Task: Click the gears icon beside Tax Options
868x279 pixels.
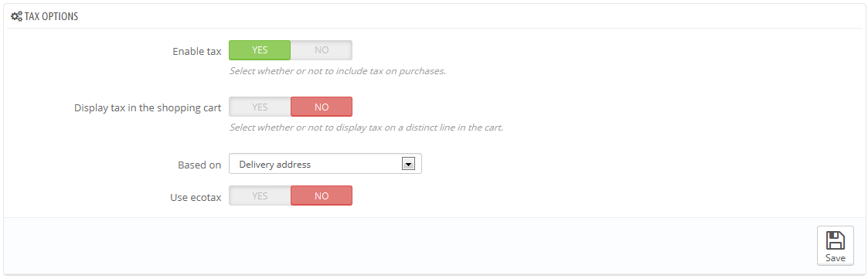Action: point(16,16)
